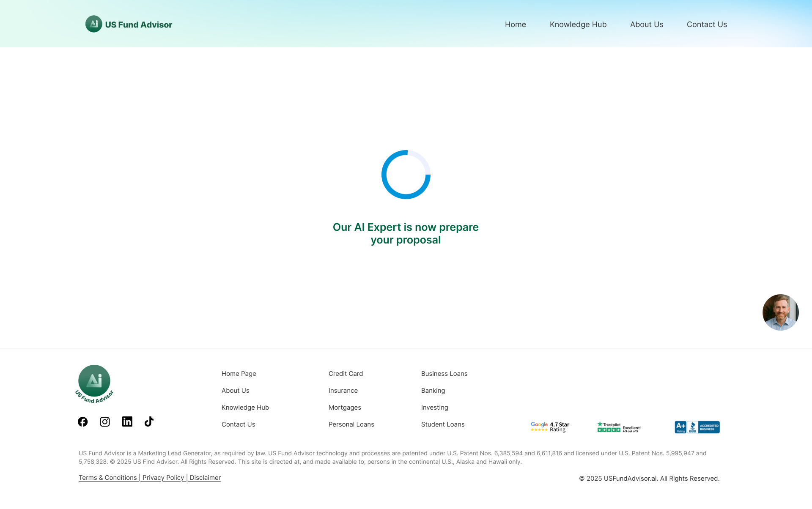Click the US Fund Advisor header logo
Viewport: 812px width, 509px height.
(x=129, y=24)
